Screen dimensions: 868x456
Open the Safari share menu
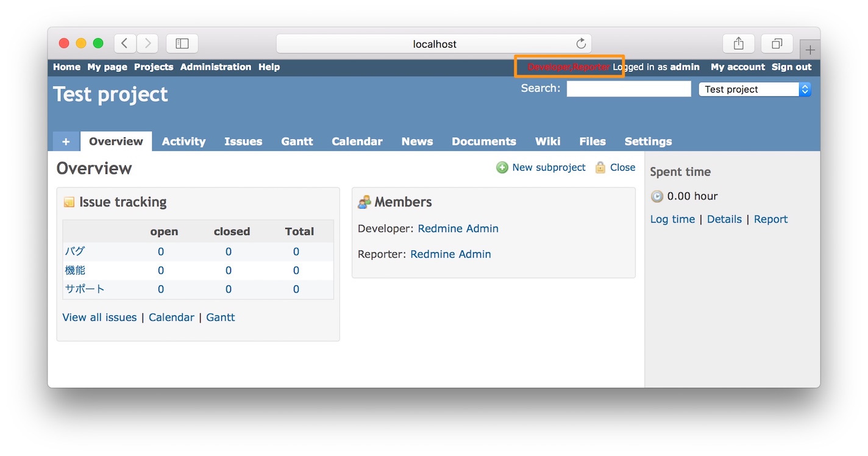(739, 43)
